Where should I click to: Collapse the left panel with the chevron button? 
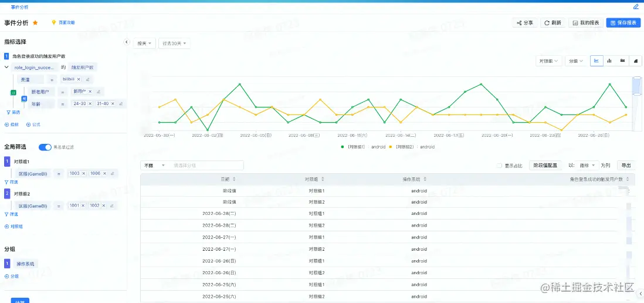[x=127, y=42]
